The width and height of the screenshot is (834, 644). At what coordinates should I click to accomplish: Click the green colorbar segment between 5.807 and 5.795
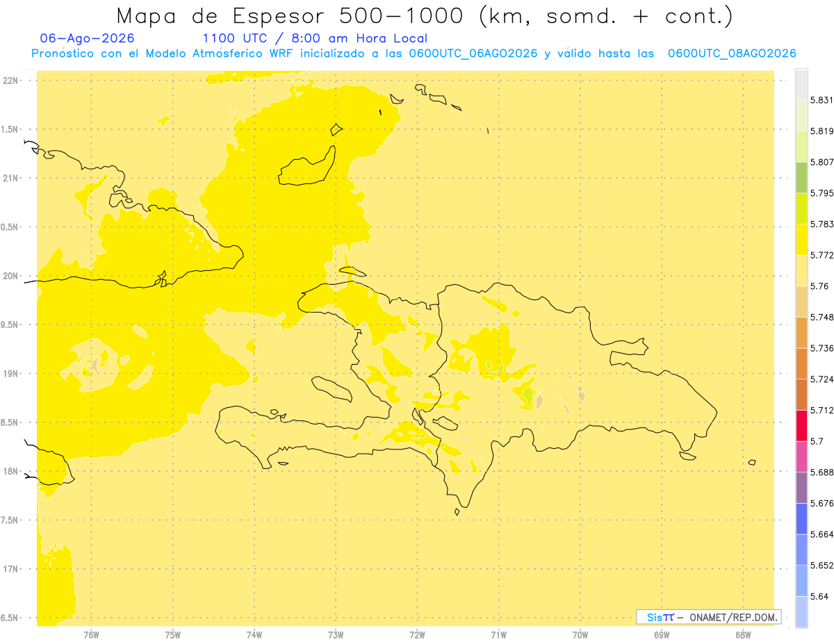point(801,177)
